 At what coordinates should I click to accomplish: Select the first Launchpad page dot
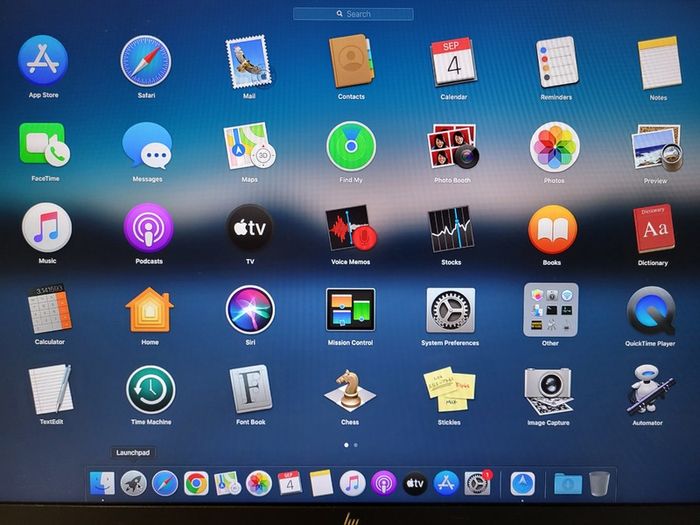[x=346, y=445]
